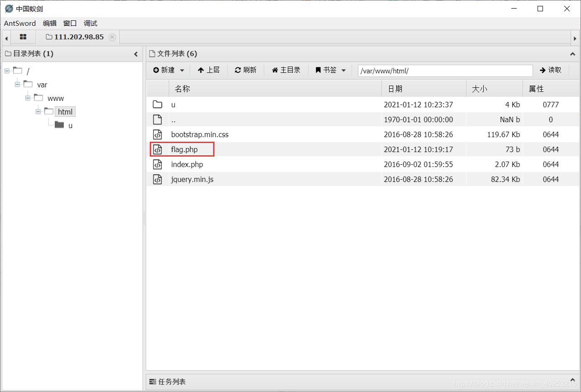Screen dimensions: 581x392
Task: Click the permission value 0777
Action: point(551,105)
